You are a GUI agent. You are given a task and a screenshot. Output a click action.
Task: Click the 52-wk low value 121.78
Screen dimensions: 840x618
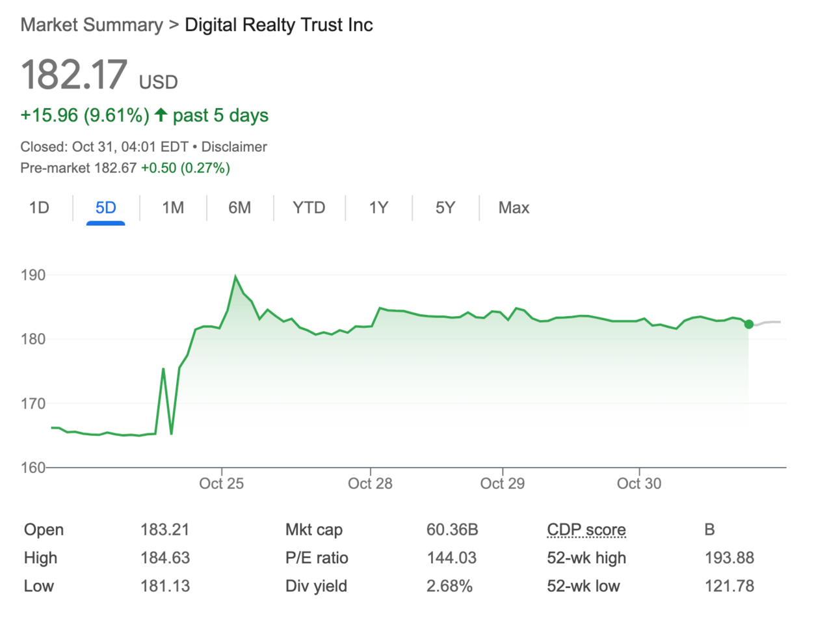point(729,586)
